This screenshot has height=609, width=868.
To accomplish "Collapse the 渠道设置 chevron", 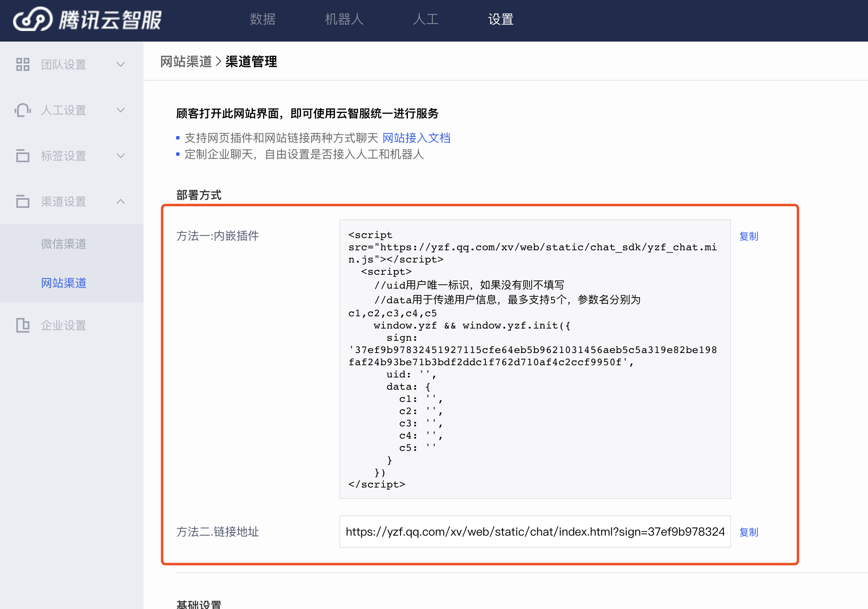I will (x=121, y=201).
